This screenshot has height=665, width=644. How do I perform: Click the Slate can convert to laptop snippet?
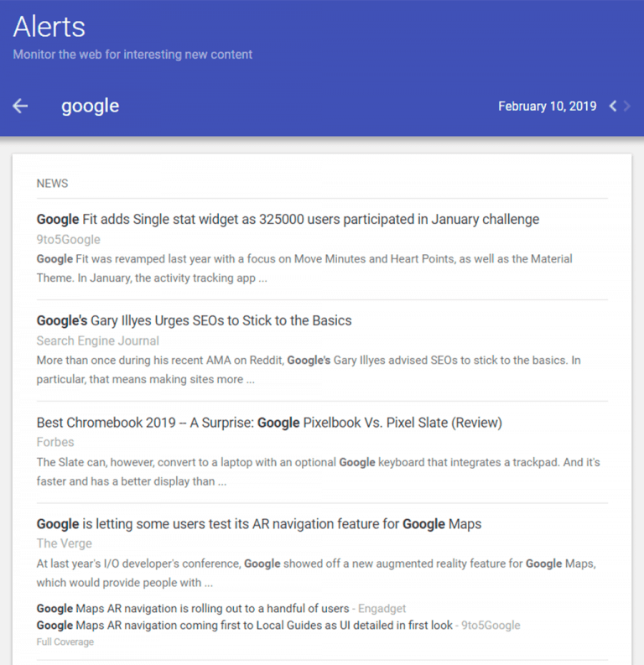pyautogui.click(x=318, y=471)
